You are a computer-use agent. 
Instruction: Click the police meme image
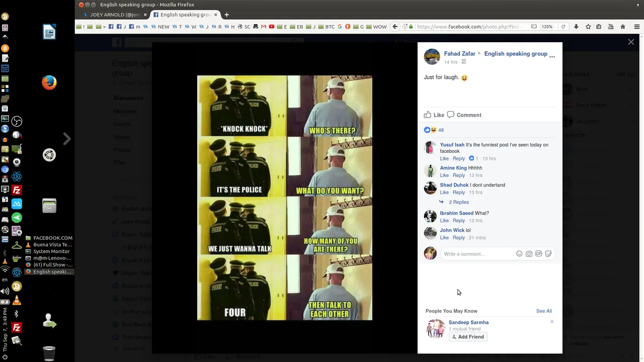(x=285, y=198)
